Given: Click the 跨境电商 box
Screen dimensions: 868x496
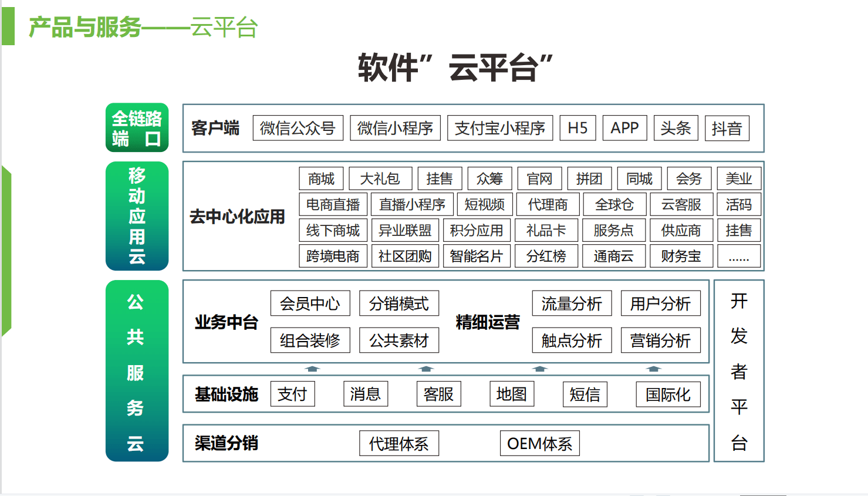Looking at the screenshot, I should point(333,256).
